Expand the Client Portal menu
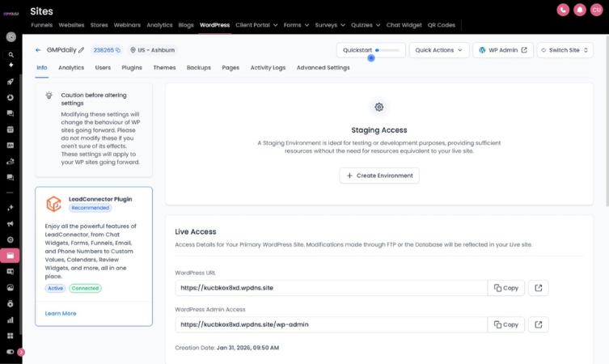Viewport: 609px width, 364px height. click(x=256, y=25)
